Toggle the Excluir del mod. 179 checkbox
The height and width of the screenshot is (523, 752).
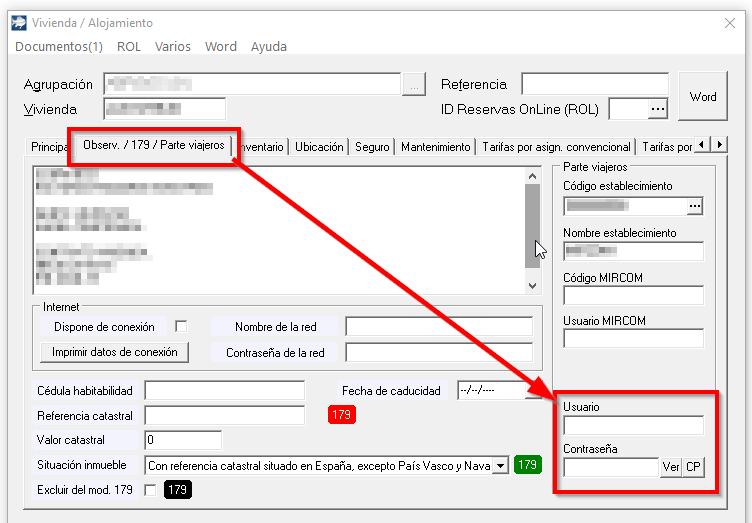[x=150, y=490]
